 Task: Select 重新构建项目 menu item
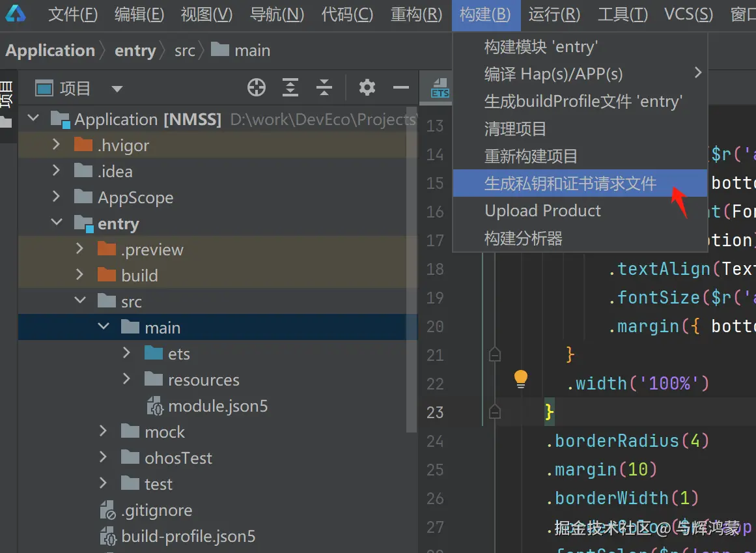[x=580, y=156]
